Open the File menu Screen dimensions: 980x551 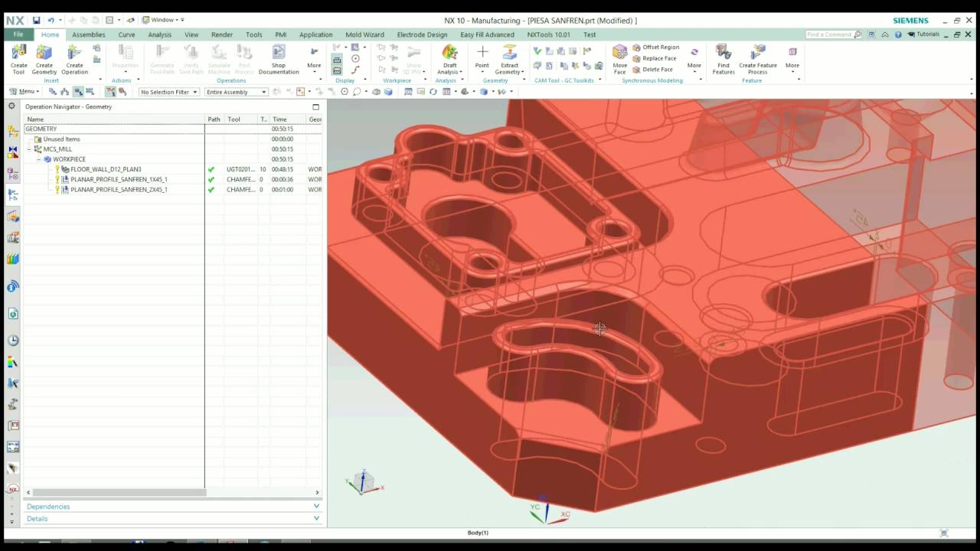pos(18,34)
